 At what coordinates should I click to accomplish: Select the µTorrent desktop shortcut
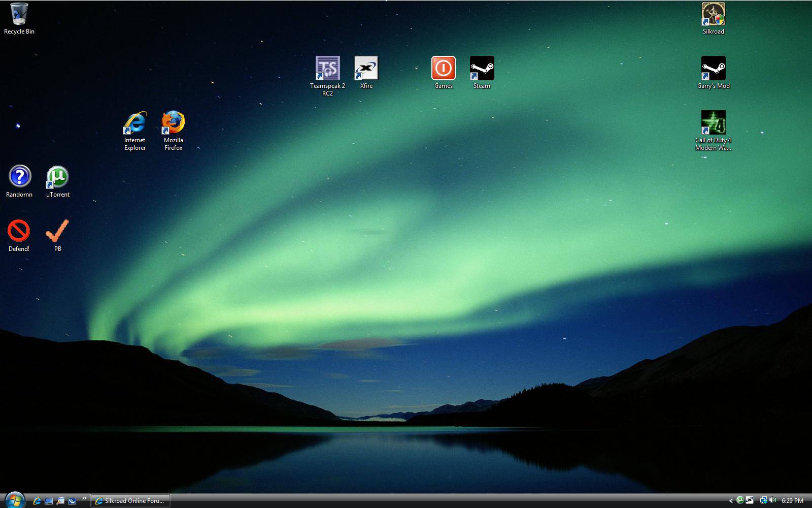coord(57,181)
